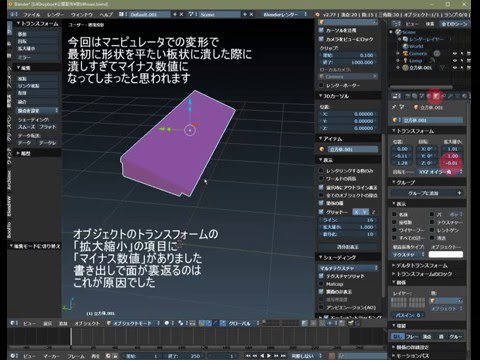Toggle the 立方体.001 row eye visibility
480x360 pixels.
point(455,68)
